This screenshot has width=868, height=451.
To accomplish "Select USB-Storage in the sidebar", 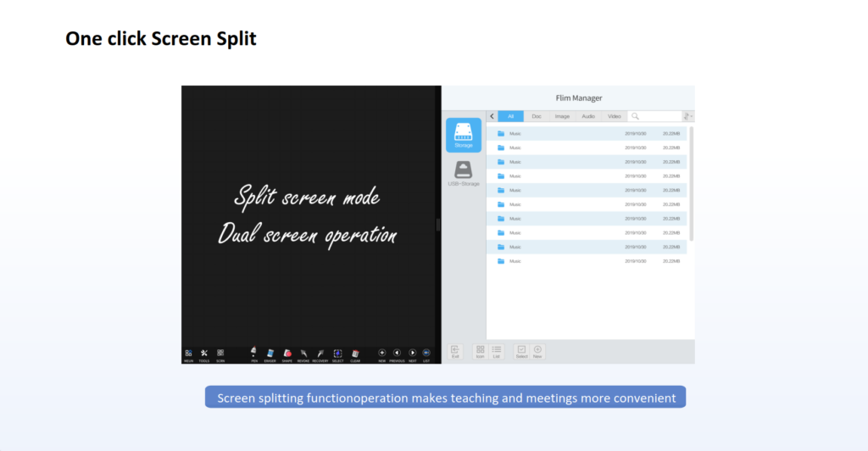I will 464,172.
